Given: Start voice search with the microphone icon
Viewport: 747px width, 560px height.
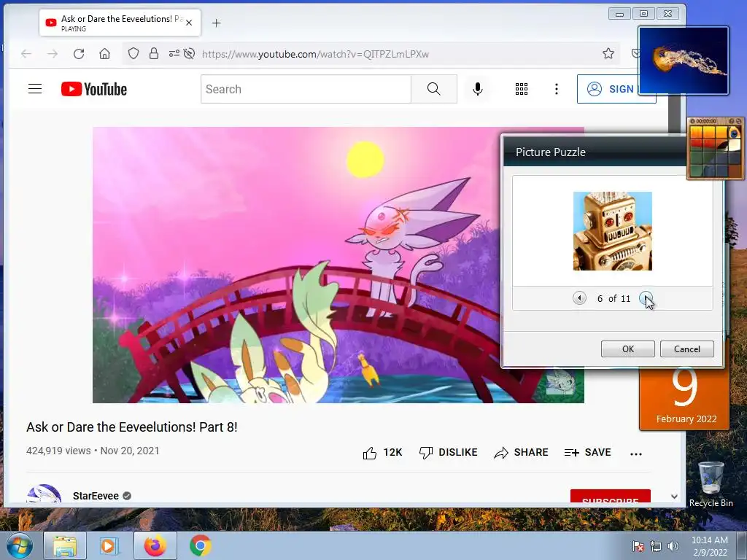Looking at the screenshot, I should tap(477, 89).
